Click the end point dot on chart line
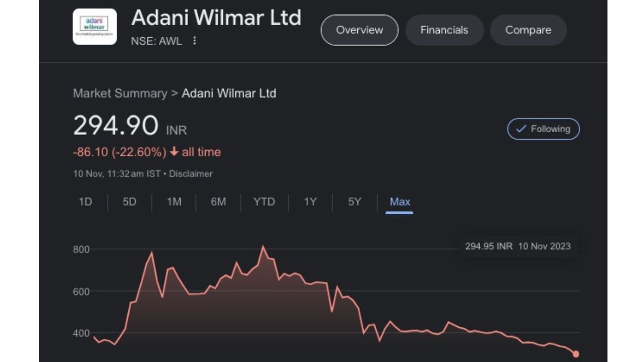 [576, 354]
